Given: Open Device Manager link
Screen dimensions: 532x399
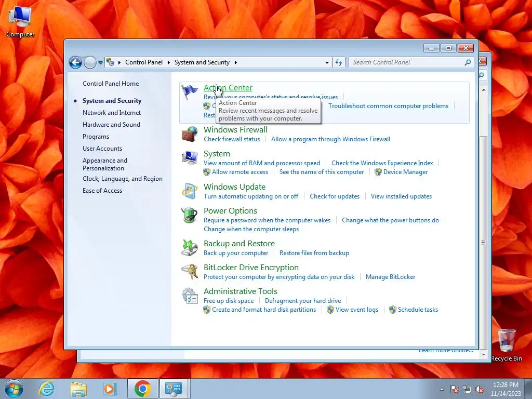Looking at the screenshot, I should click(405, 172).
